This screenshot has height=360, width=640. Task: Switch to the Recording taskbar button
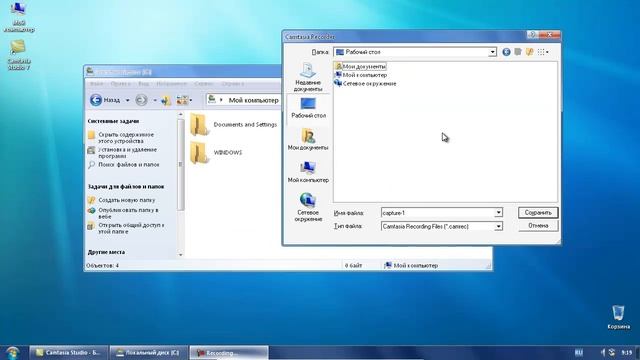tap(229, 353)
